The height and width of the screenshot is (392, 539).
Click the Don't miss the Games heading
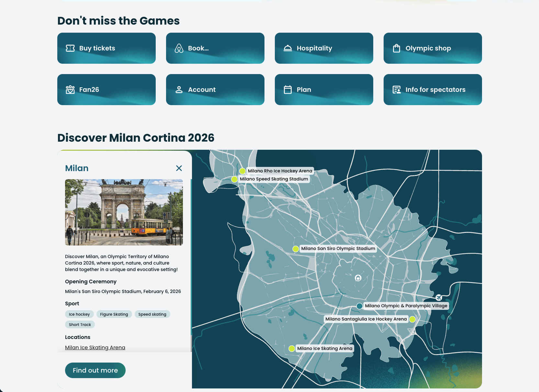click(118, 21)
